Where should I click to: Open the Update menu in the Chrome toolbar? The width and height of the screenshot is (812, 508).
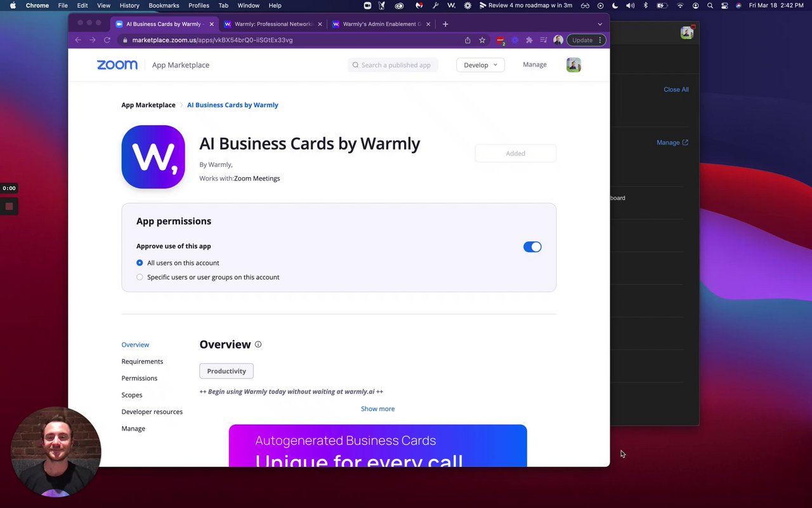(587, 40)
